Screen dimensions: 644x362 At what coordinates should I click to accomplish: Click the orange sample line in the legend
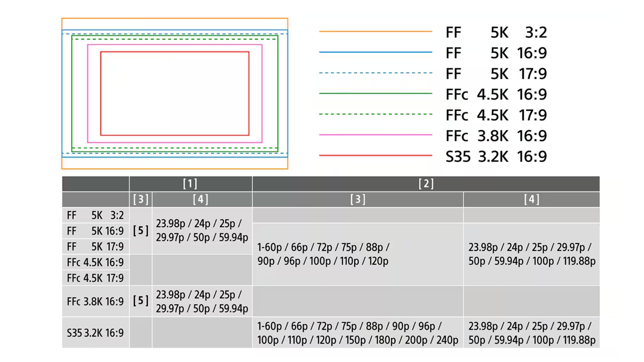tap(376, 32)
